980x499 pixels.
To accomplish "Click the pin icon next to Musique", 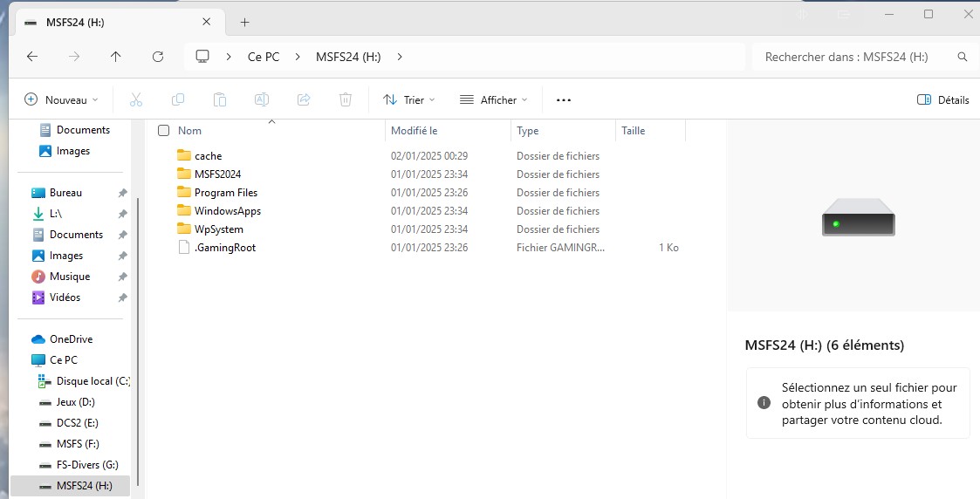I will tap(122, 277).
